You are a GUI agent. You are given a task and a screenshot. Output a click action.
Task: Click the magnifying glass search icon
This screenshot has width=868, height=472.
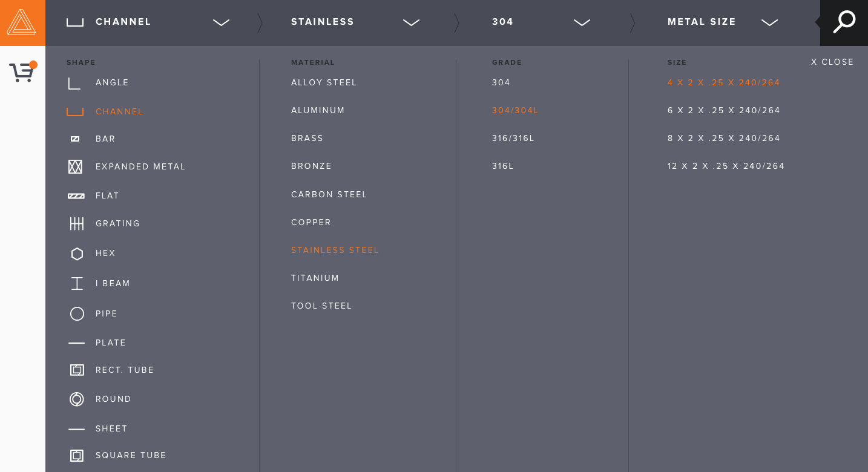point(844,22)
